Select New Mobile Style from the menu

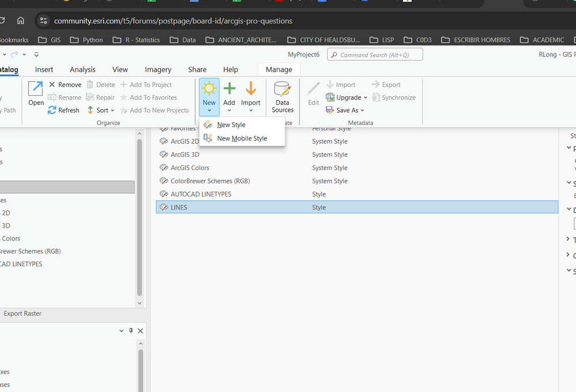[242, 138]
